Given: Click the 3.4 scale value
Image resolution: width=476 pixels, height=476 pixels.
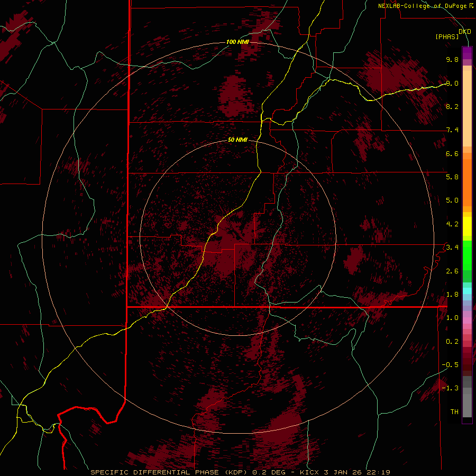Looking at the screenshot, I should pos(452,247).
